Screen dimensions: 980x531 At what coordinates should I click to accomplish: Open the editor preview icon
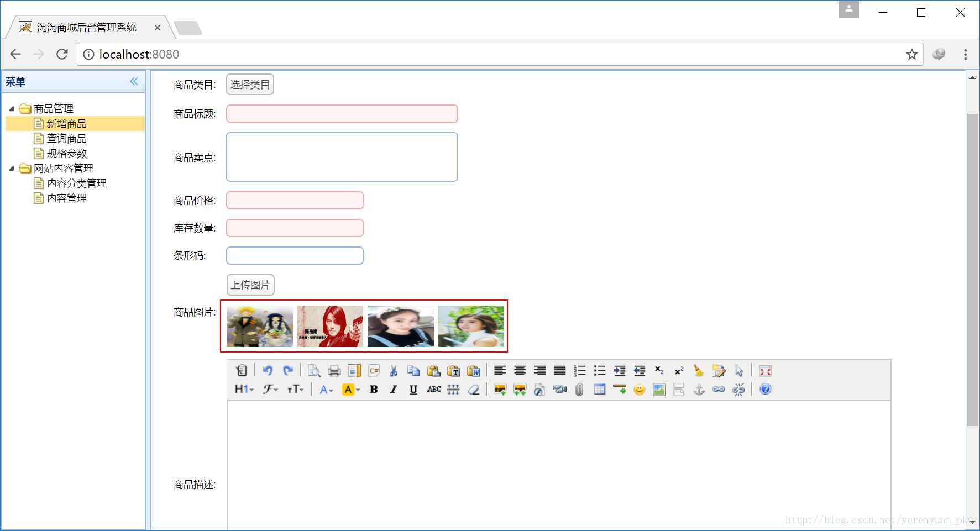click(315, 371)
